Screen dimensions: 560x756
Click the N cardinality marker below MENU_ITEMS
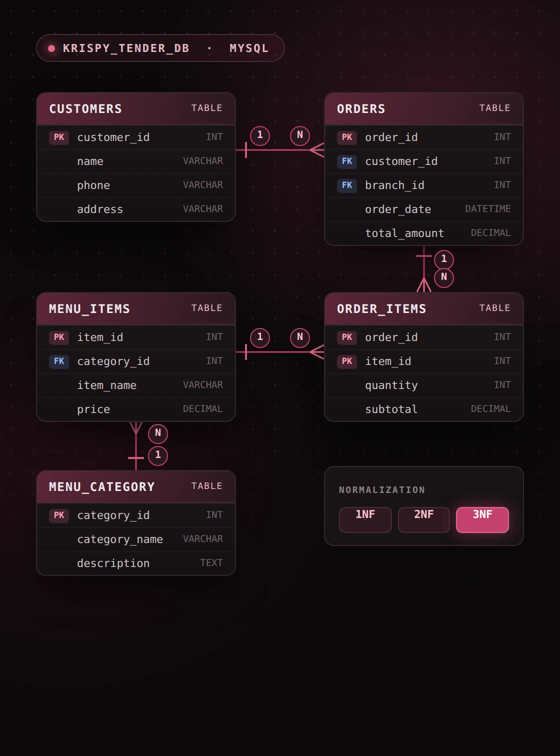click(x=158, y=433)
